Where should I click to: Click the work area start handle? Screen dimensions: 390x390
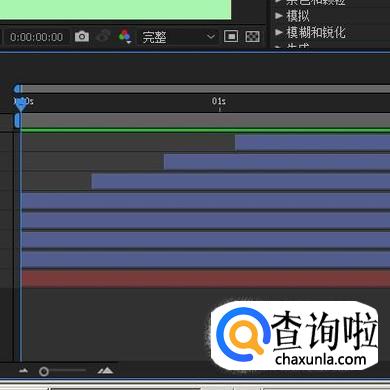tap(17, 121)
